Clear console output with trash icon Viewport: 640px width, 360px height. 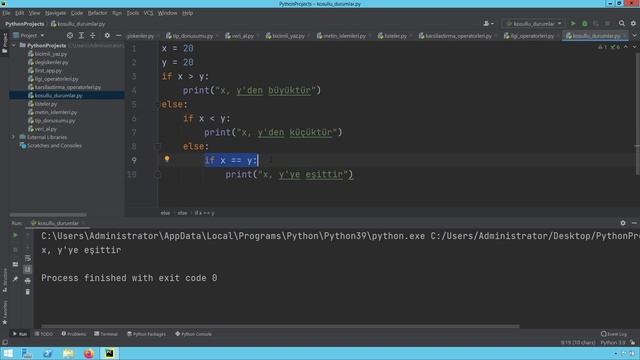tap(27, 292)
